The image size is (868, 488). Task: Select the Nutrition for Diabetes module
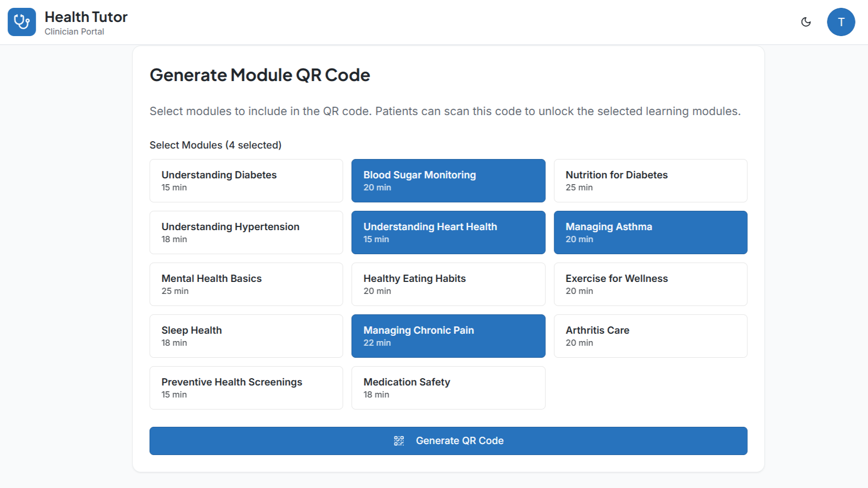pyautogui.click(x=650, y=180)
